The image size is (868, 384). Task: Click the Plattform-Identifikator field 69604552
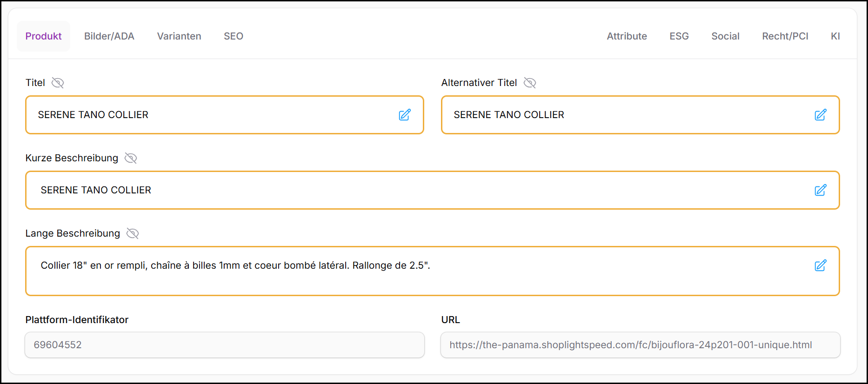[x=224, y=345]
